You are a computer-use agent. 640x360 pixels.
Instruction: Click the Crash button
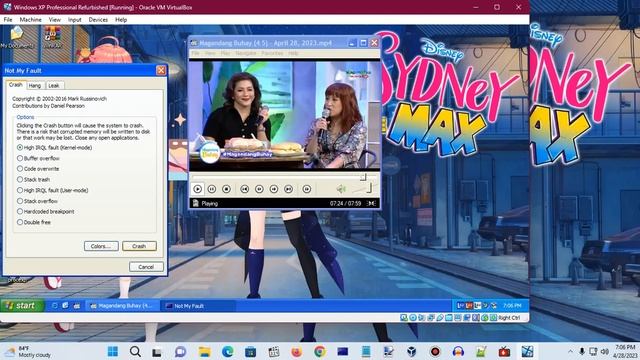point(139,246)
